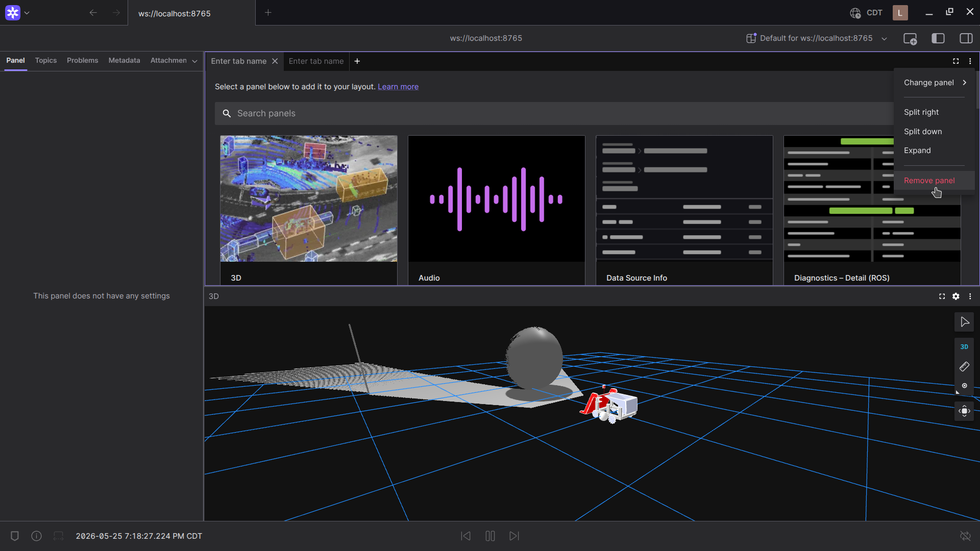This screenshot has height=551, width=980.
Task: Switch to the Topics tab
Action: coord(46,60)
